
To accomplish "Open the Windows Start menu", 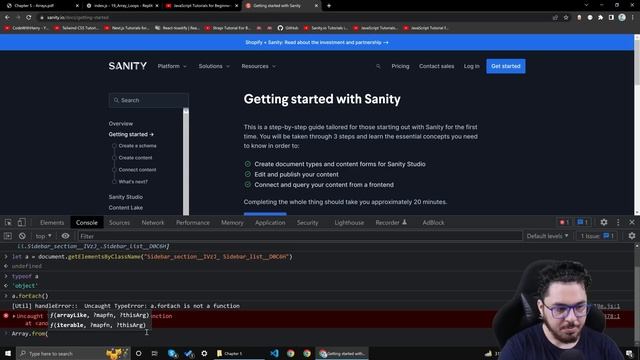I will pos(8,353).
